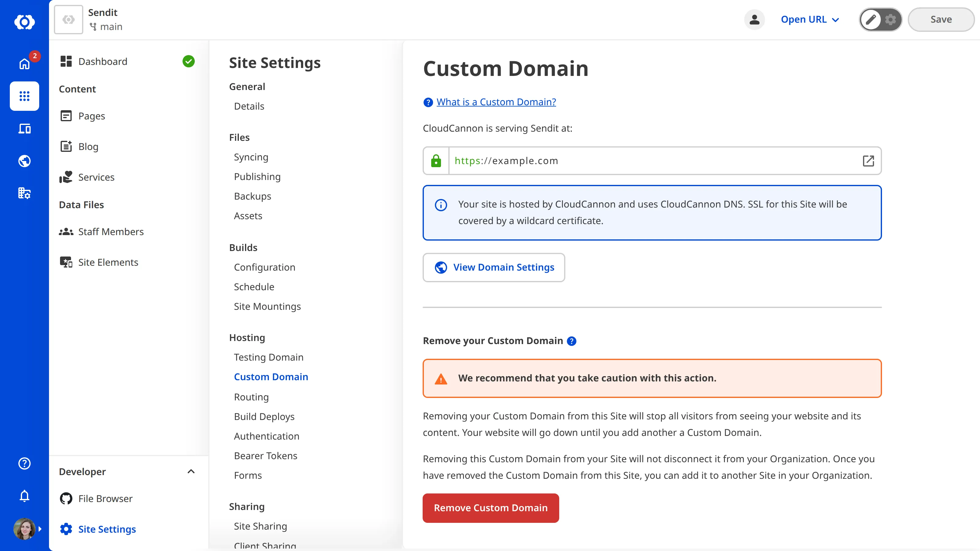Open File Browser
This screenshot has height=551, width=980.
point(105,499)
